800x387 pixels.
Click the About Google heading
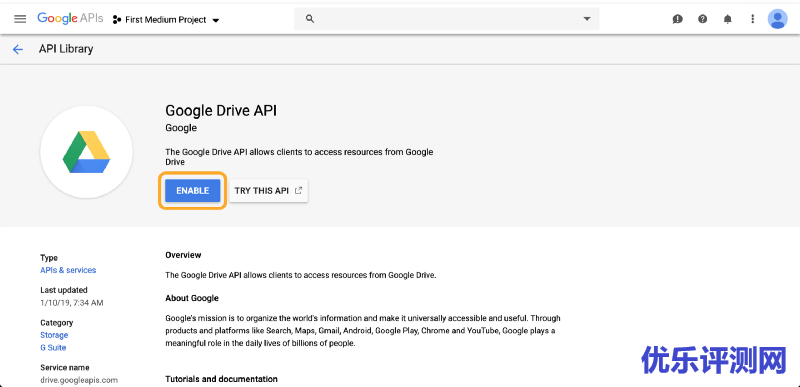click(x=192, y=298)
